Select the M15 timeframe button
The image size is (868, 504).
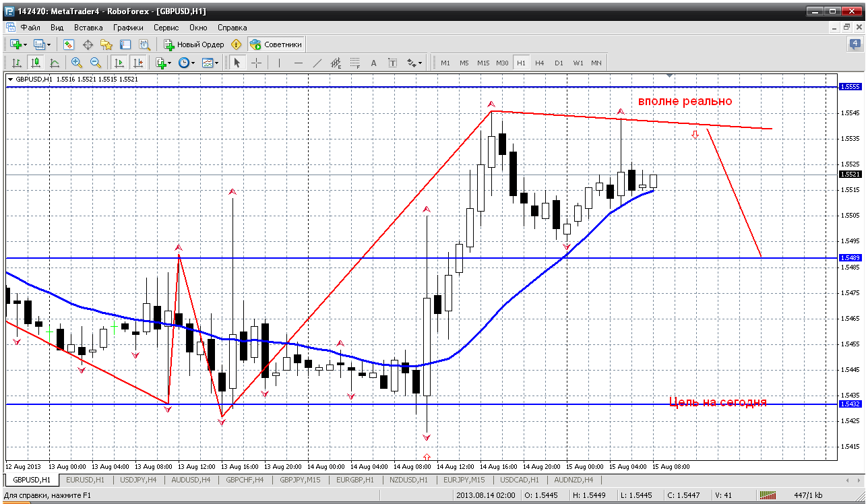(483, 63)
